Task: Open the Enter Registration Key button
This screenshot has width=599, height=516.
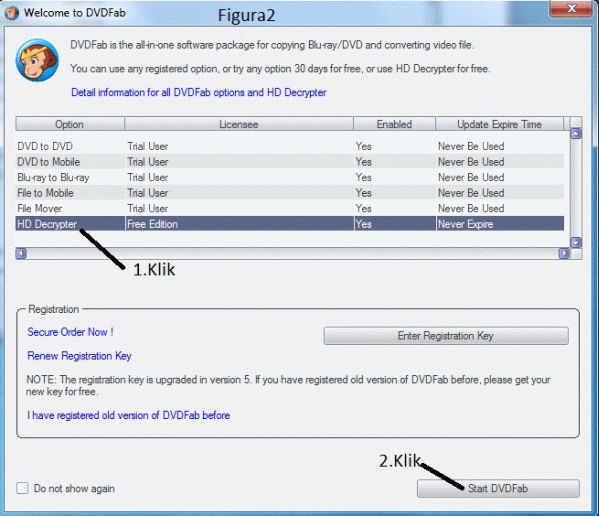Action: [446, 336]
